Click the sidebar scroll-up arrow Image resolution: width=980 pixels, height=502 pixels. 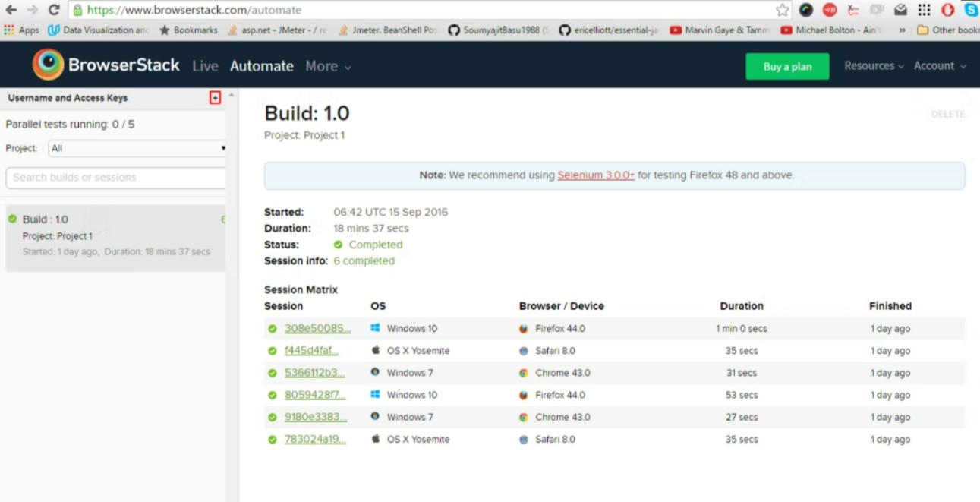click(x=232, y=95)
